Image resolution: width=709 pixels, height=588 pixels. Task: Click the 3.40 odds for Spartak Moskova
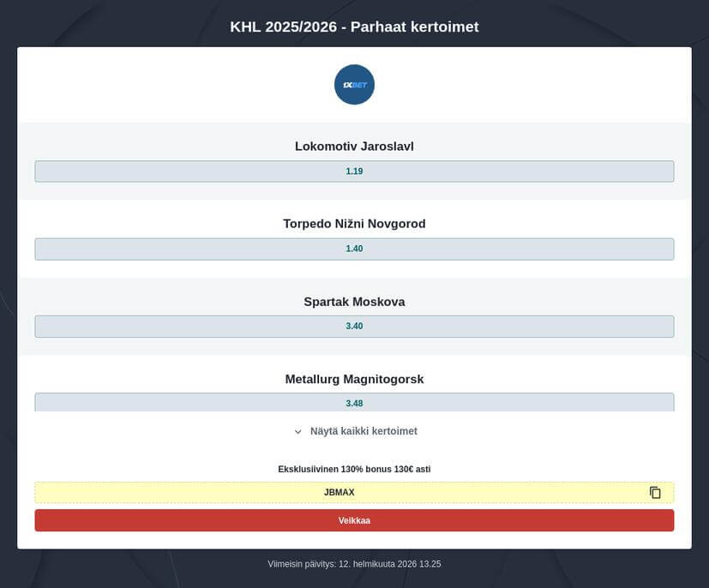point(354,326)
